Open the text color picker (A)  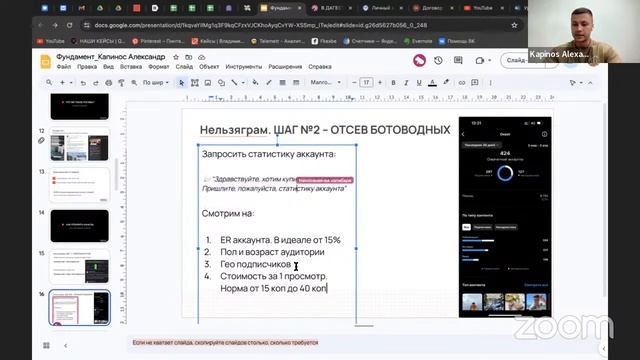pyautogui.click(x=432, y=83)
